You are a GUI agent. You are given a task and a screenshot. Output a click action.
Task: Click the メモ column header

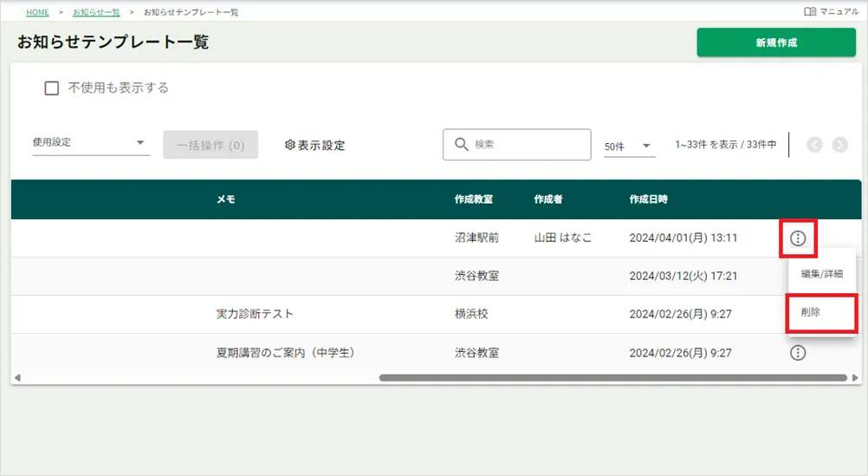tap(226, 199)
